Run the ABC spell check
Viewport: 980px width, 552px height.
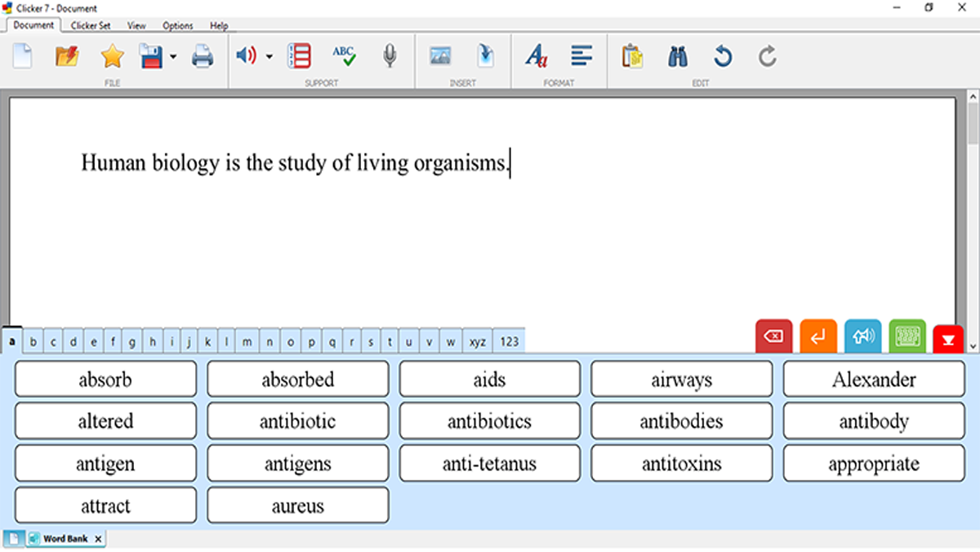coord(344,56)
